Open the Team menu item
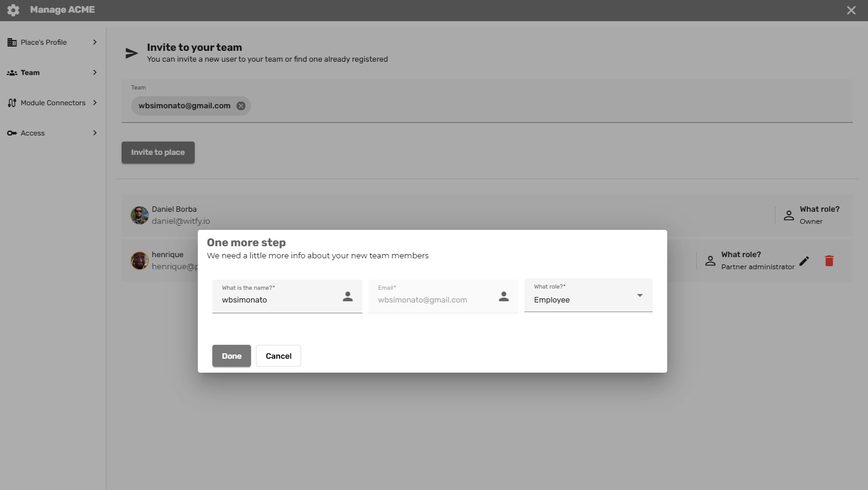The height and width of the screenshot is (490, 868). tap(30, 73)
